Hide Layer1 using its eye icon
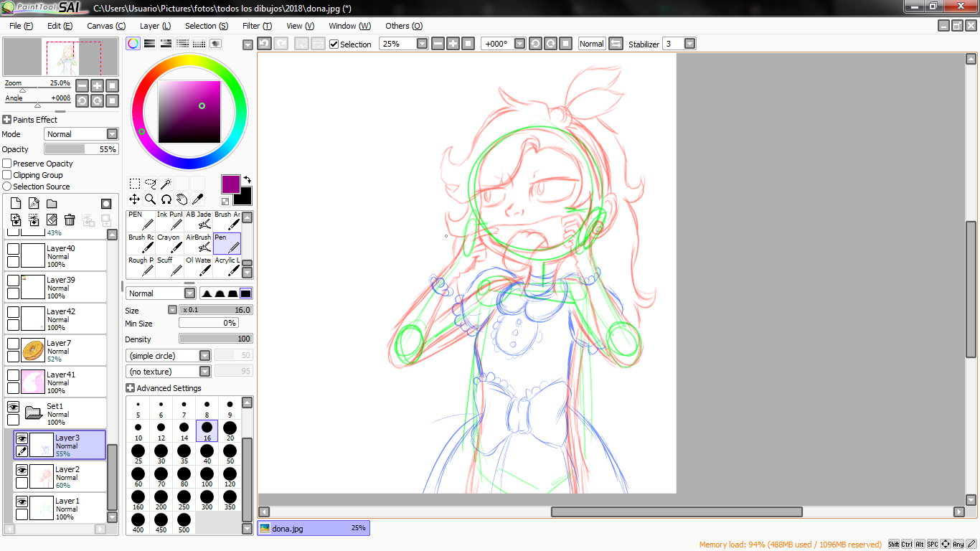 coord(22,501)
